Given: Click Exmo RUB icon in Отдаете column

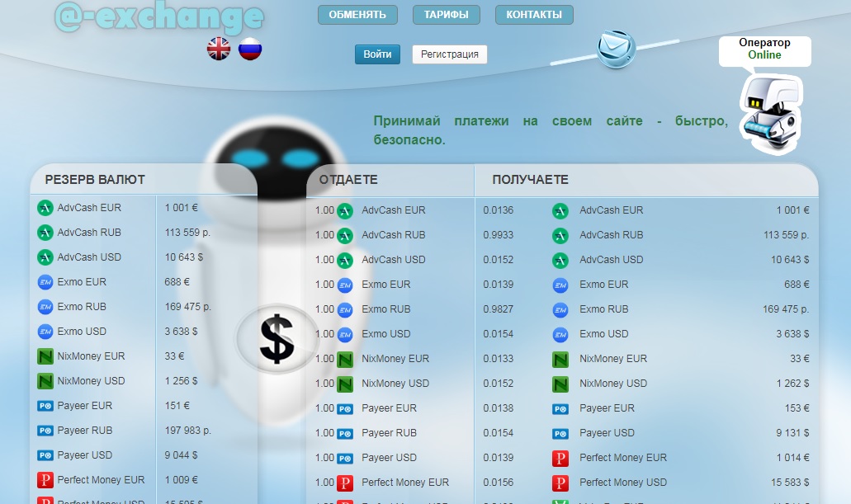Looking at the screenshot, I should [345, 310].
